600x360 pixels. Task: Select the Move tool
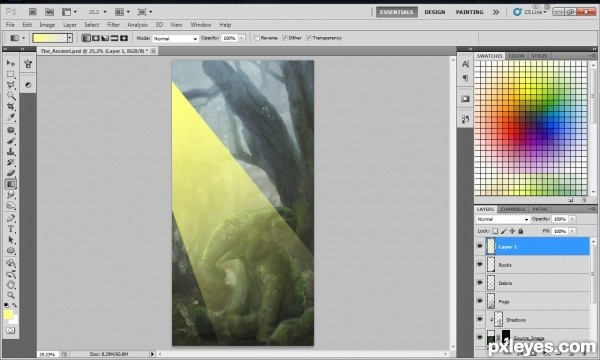[11, 63]
